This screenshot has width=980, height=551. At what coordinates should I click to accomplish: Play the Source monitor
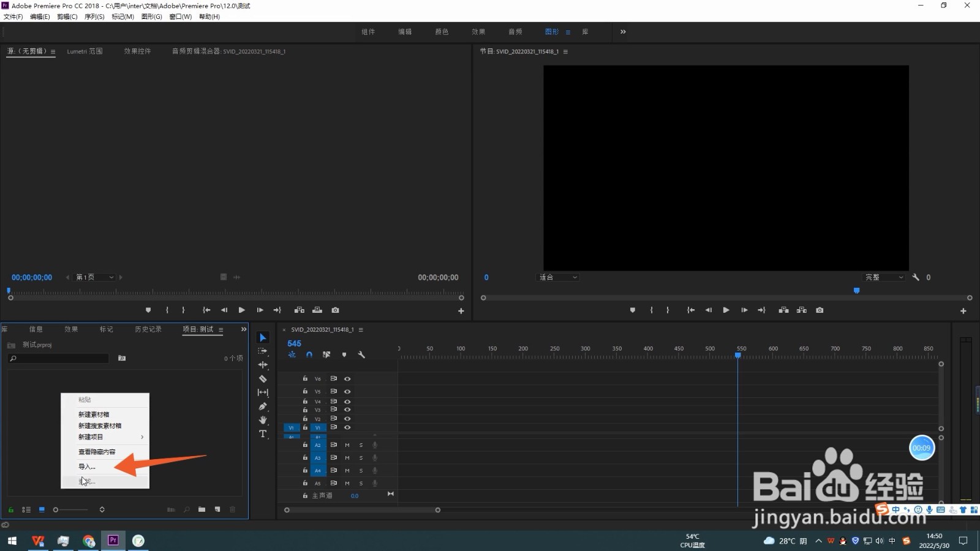(242, 310)
